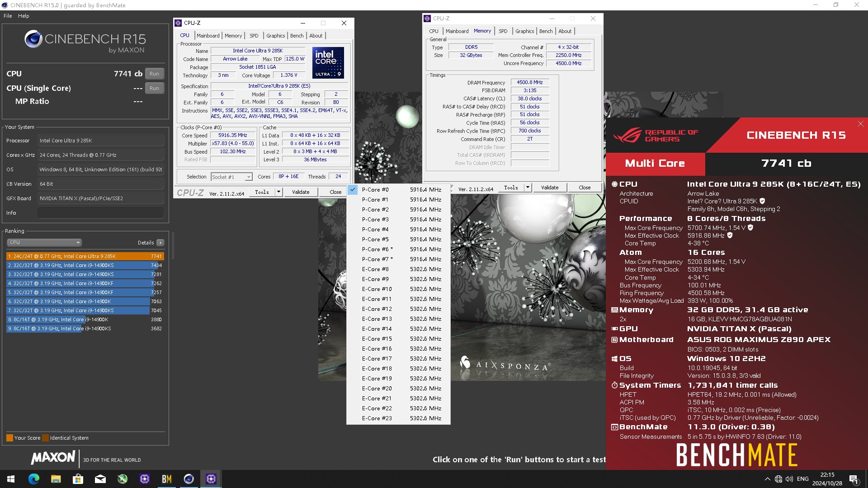Select P-Core #1 from the core list

tap(398, 200)
